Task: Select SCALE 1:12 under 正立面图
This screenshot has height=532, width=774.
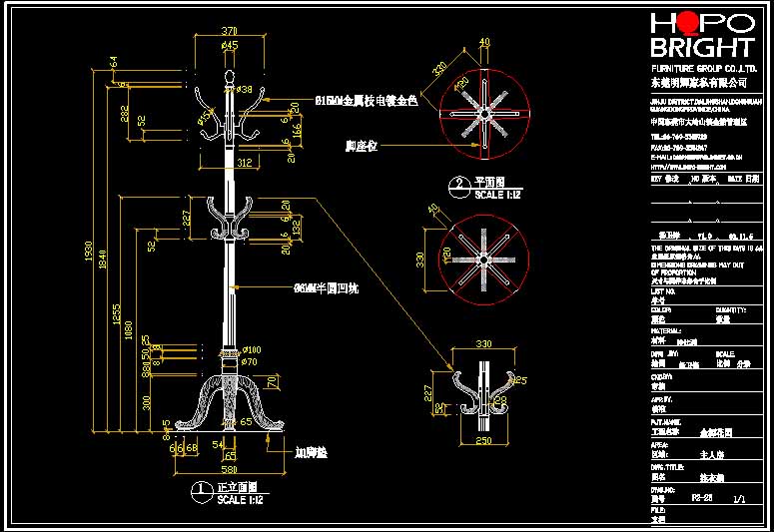Action: tap(241, 499)
